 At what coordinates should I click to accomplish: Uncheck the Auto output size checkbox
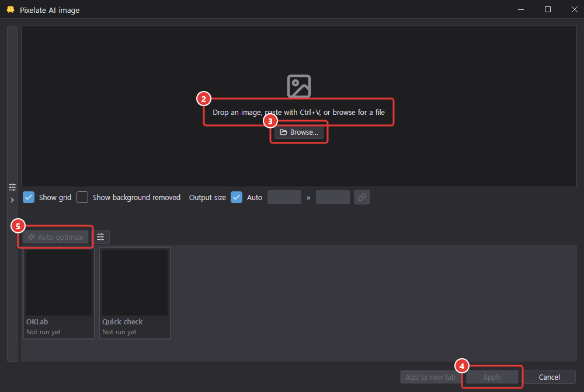pos(237,197)
